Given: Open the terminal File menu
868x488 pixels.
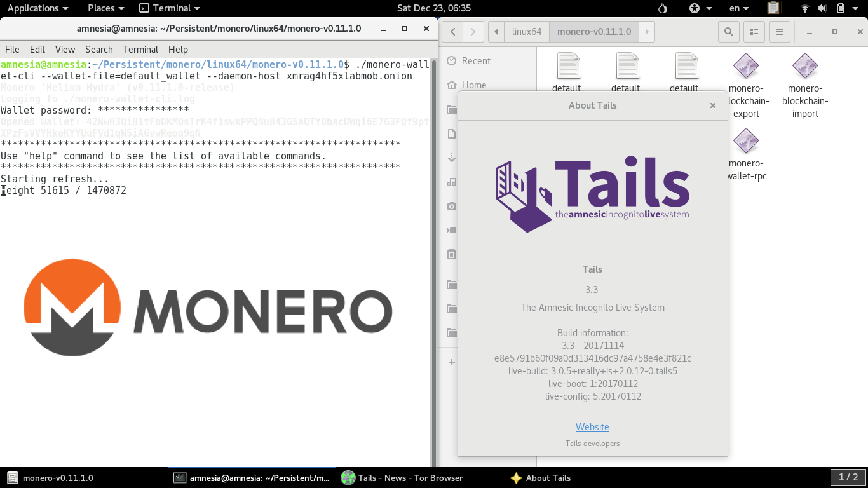Looking at the screenshot, I should pos(12,50).
